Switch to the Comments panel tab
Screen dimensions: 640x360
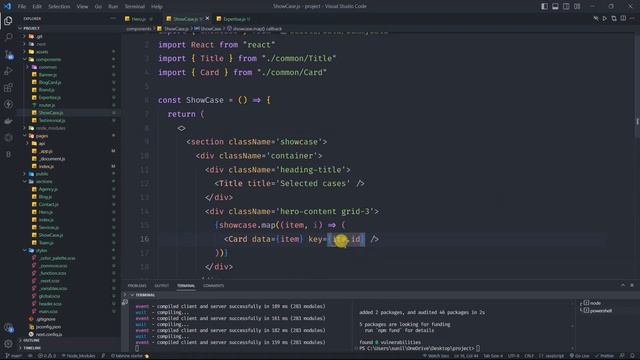213,286
